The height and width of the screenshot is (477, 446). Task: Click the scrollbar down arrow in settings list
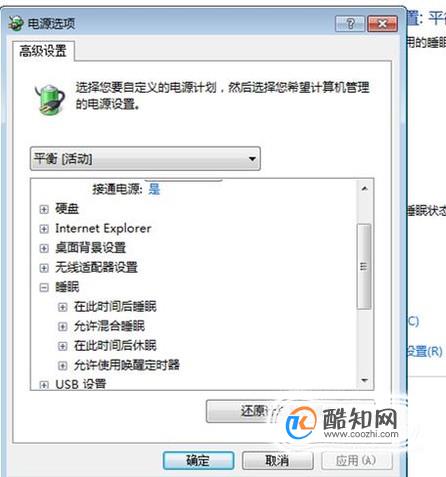(364, 380)
